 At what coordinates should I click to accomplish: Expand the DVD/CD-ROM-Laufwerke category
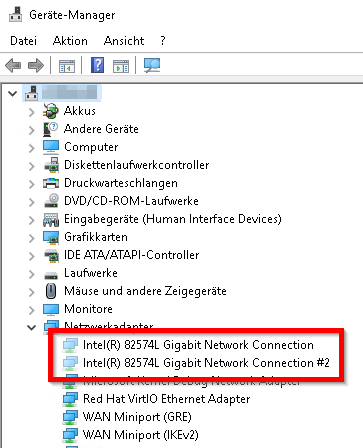31,202
